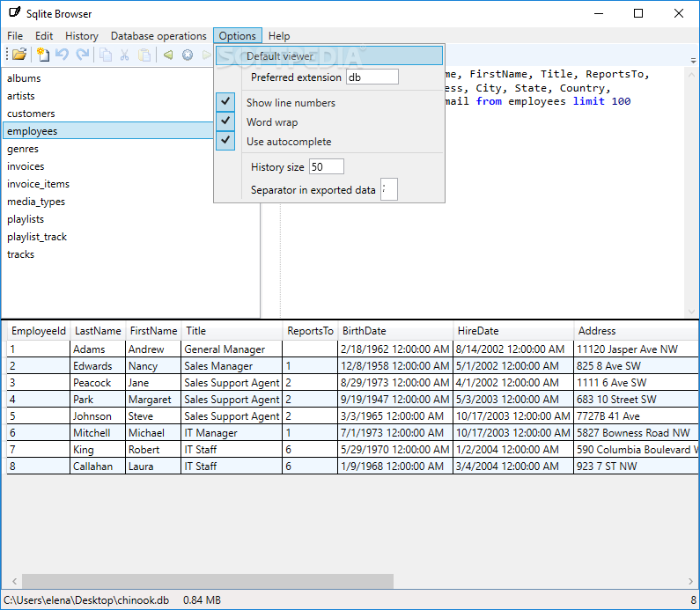This screenshot has width=700, height=610.
Task: Click the Undo arrow icon
Action: pyautogui.click(x=62, y=55)
